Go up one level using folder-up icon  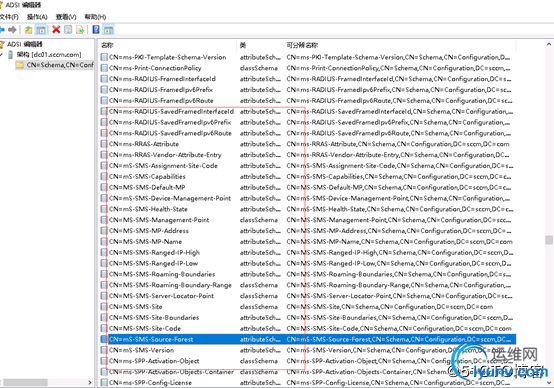[28, 30]
